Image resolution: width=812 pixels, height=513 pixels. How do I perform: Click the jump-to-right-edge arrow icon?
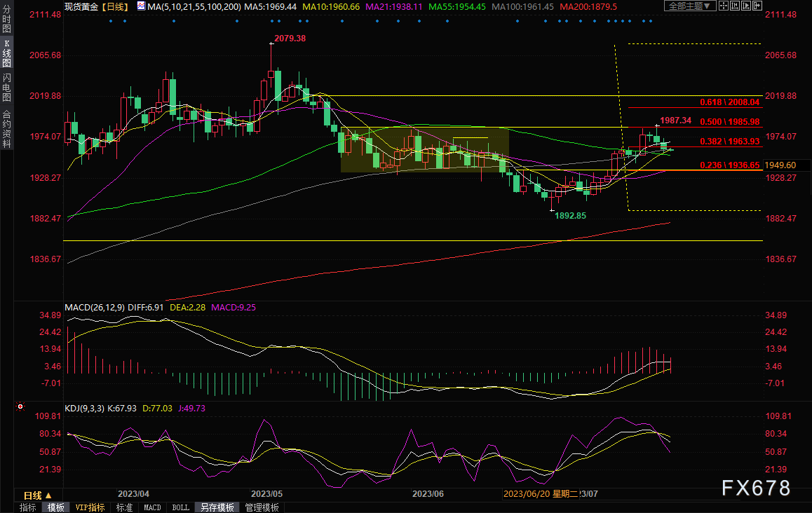(x=757, y=6)
